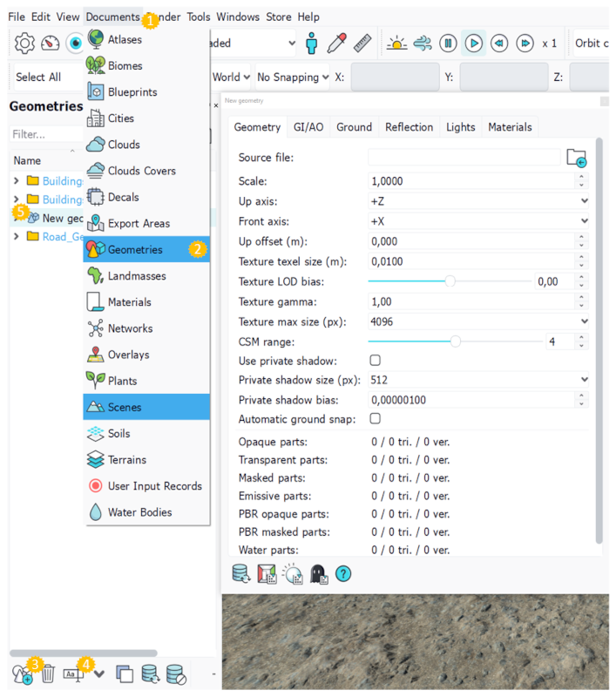Browse for source file via folder icon
616x697 pixels.
(576, 158)
